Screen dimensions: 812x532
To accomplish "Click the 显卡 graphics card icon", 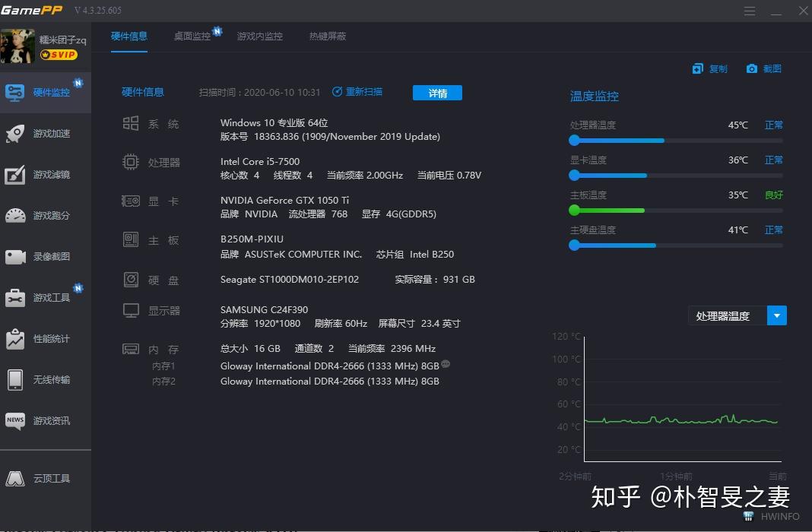I will (131, 201).
